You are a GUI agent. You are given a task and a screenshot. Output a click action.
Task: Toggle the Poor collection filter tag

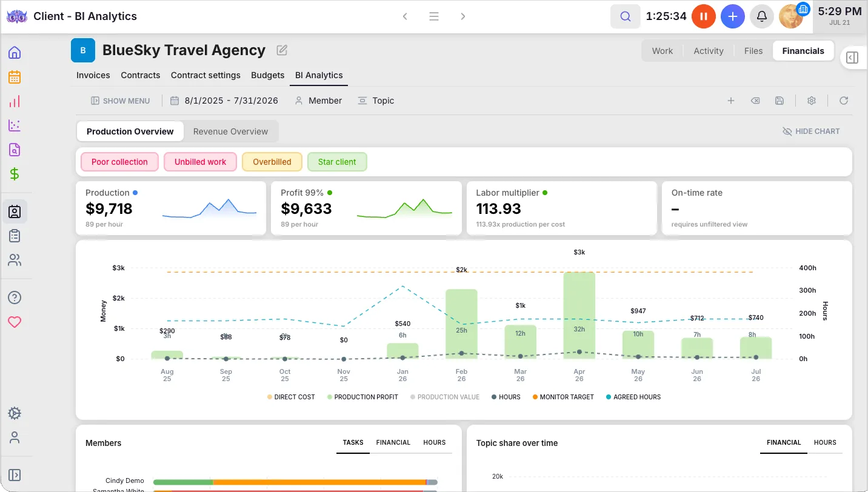119,162
